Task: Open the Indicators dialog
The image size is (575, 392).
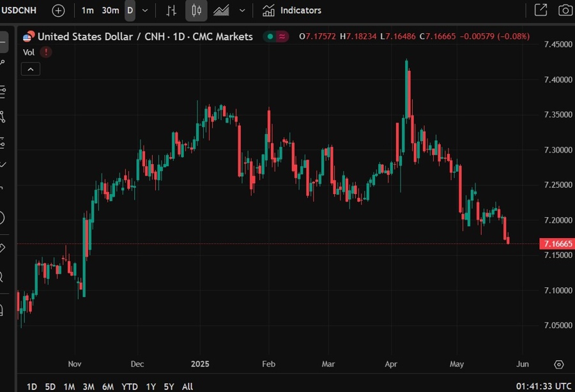Action: point(292,10)
